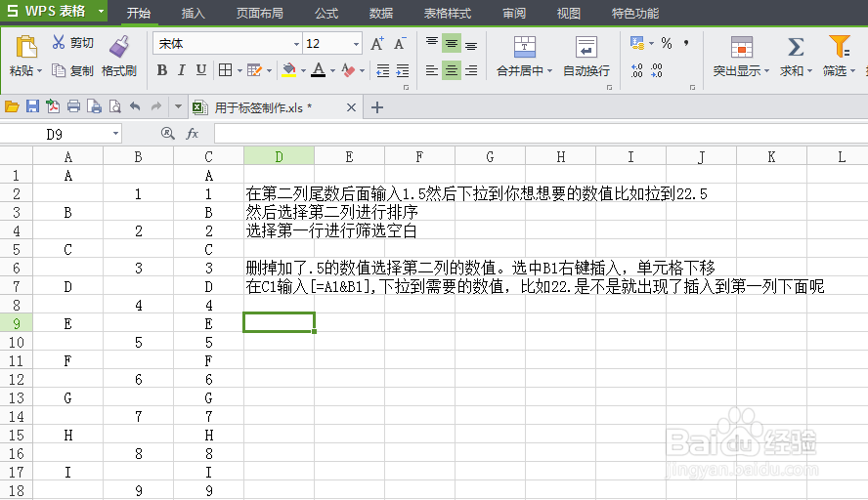The image size is (868, 500).
Task: Decrease decimal places
Action: point(657,70)
